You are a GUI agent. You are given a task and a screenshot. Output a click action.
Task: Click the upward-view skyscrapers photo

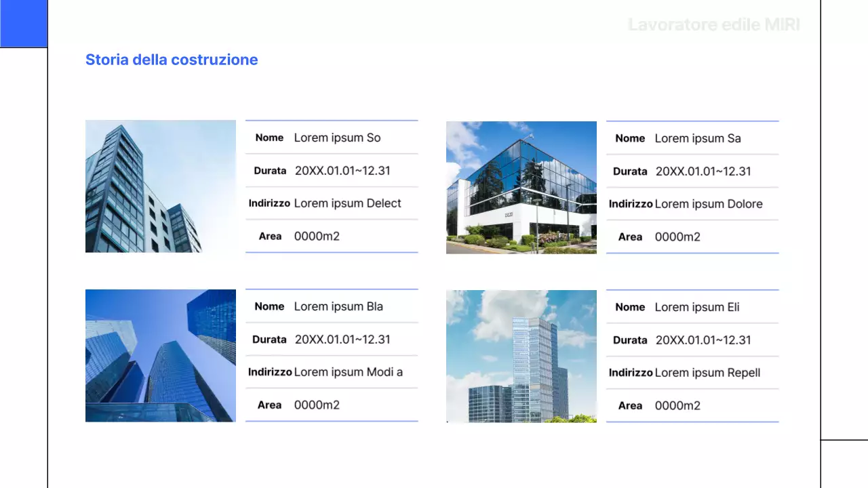point(160,356)
